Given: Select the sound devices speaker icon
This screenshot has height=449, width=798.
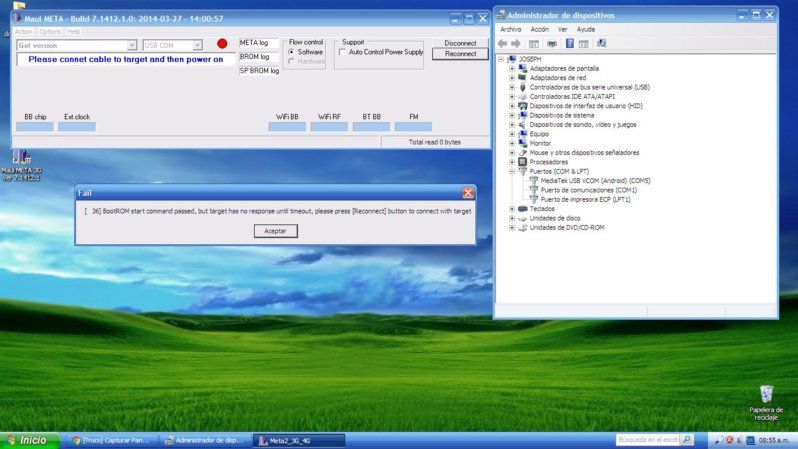Looking at the screenshot, I should (x=522, y=125).
